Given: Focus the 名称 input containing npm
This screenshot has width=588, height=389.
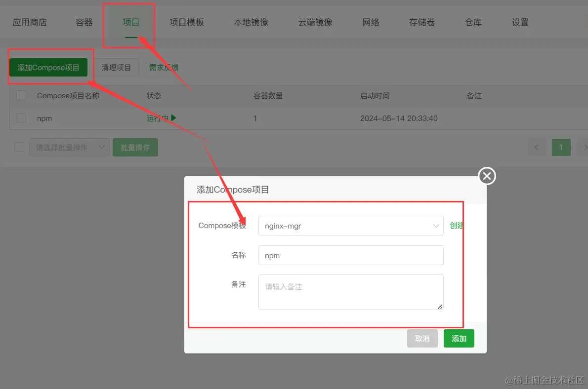Looking at the screenshot, I should click(x=351, y=255).
